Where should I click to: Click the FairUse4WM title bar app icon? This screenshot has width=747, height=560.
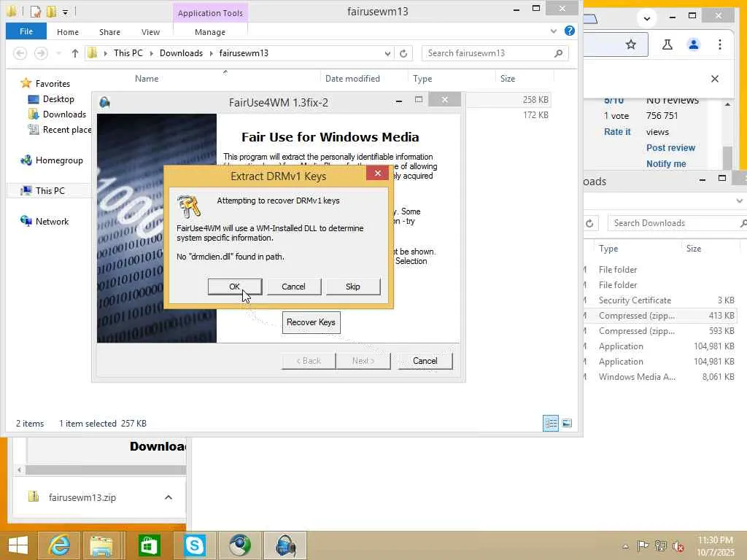coord(105,102)
